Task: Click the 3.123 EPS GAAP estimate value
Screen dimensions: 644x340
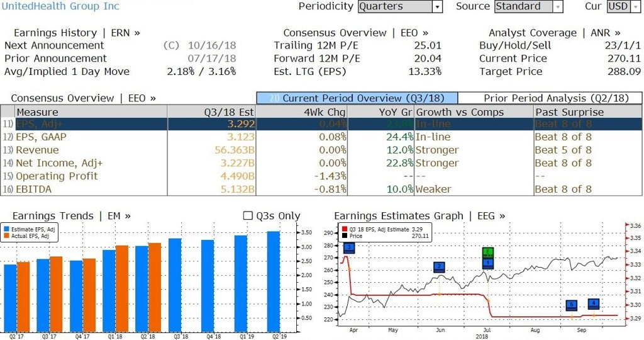Action: coord(241,137)
